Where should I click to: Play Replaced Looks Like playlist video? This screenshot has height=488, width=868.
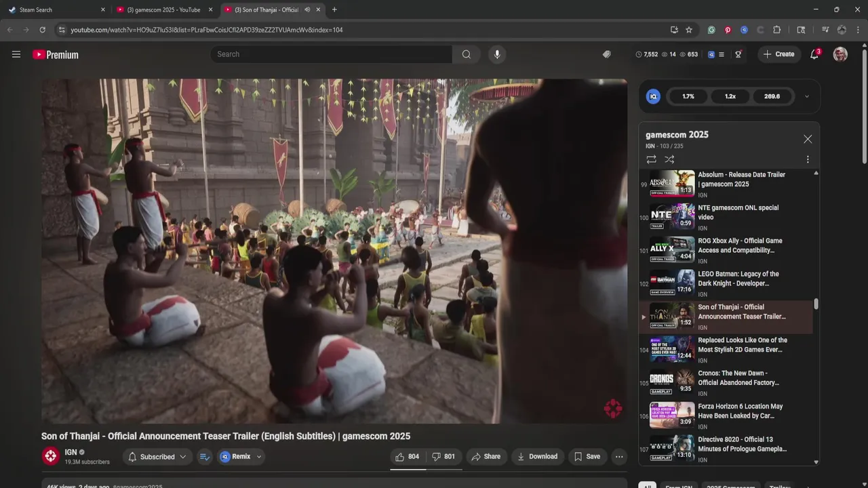(x=726, y=350)
